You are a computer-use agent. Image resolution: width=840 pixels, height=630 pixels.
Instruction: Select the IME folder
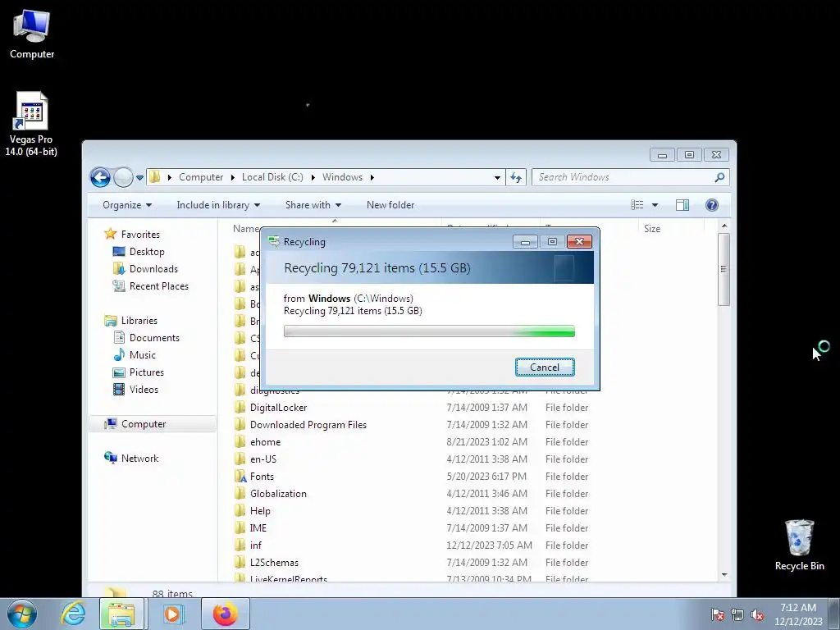coord(258,528)
